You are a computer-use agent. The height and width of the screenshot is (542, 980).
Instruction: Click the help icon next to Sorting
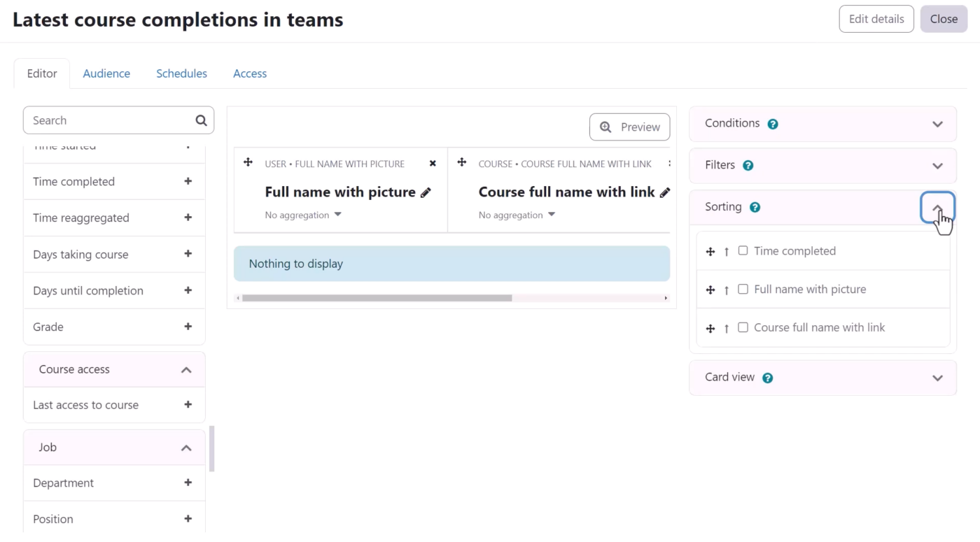pyautogui.click(x=755, y=206)
